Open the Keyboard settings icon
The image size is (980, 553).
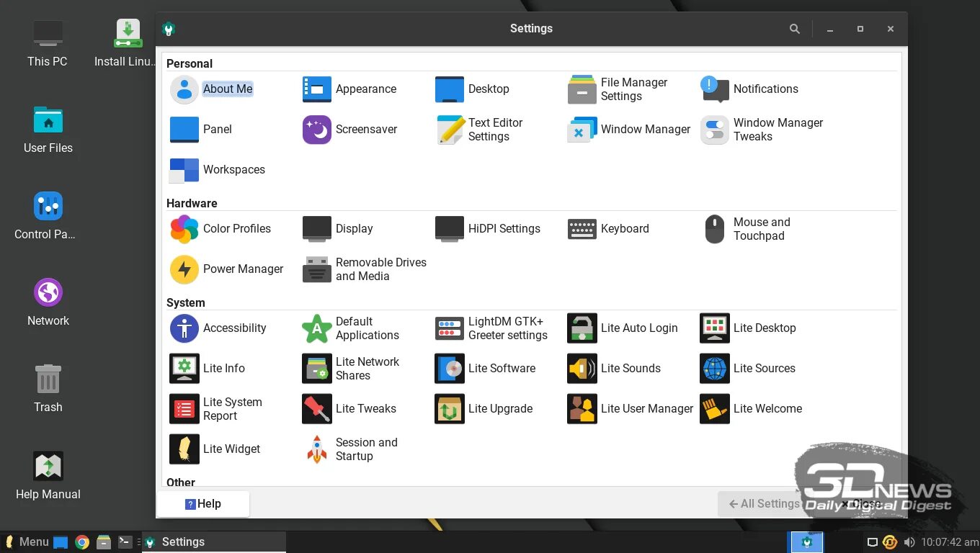click(x=582, y=229)
